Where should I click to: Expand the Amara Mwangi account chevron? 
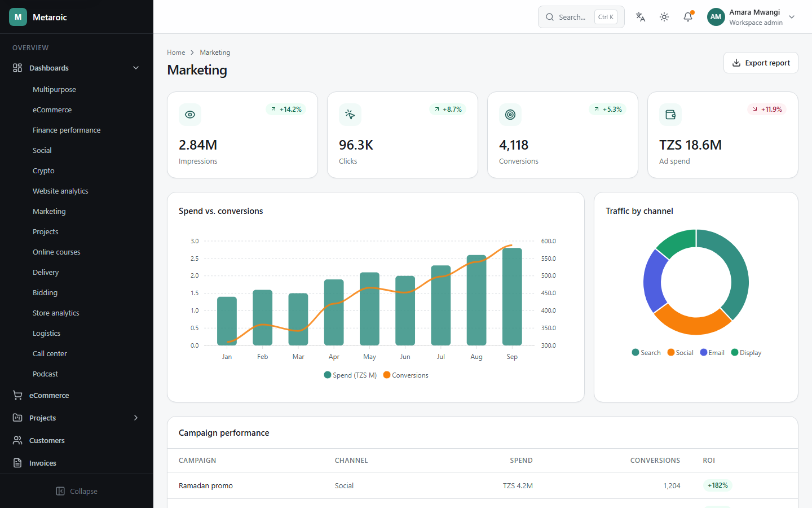pos(792,17)
